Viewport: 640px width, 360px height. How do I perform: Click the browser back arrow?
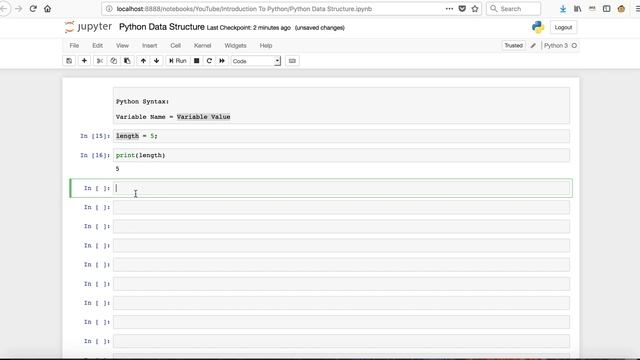point(4,9)
